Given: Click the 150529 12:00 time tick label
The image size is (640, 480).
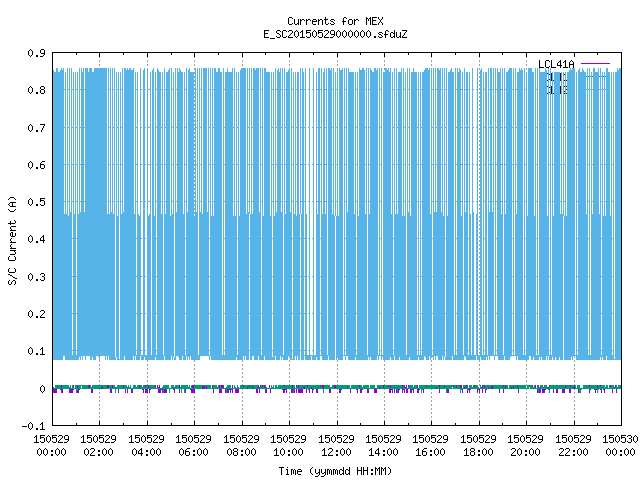Looking at the screenshot, I should point(336,446).
